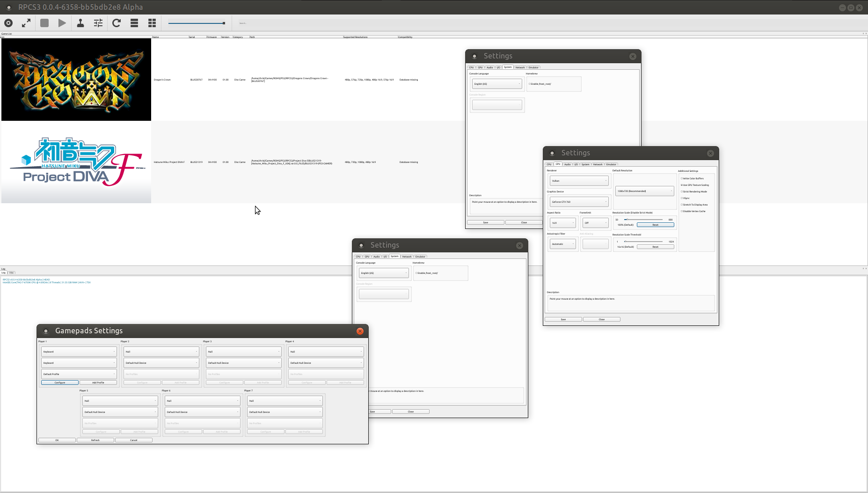Screen dimensions: 868x493
Task: Open emulator configuration with the sliders icon
Action: (x=98, y=22)
